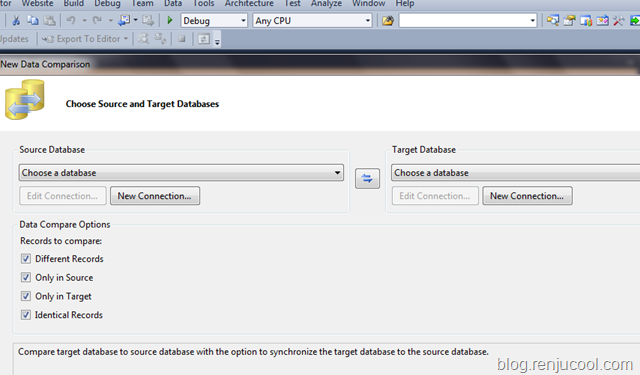
Task: Click the Cut scissors icon
Action: [16, 20]
